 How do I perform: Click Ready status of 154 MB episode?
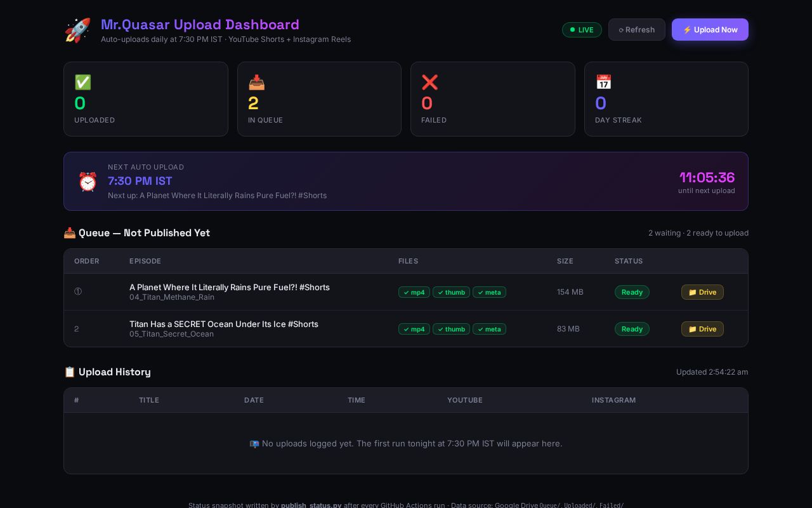pyautogui.click(x=632, y=292)
